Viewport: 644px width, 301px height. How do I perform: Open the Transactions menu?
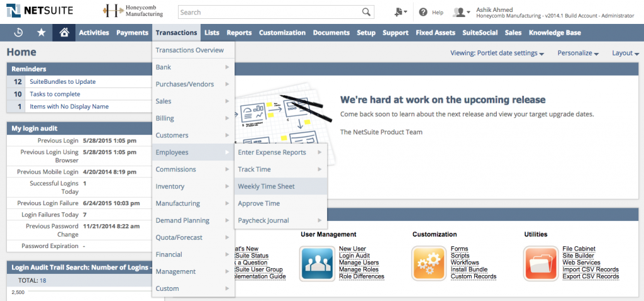[176, 33]
